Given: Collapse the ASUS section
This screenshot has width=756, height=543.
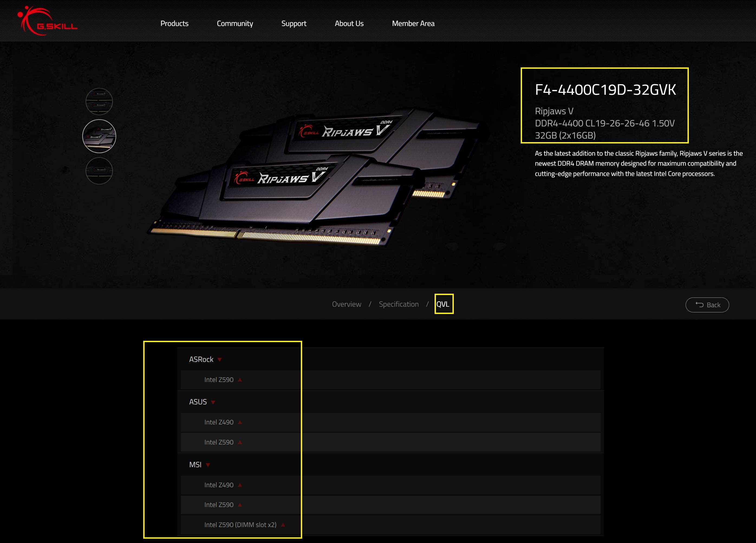Looking at the screenshot, I should (x=390, y=402).
